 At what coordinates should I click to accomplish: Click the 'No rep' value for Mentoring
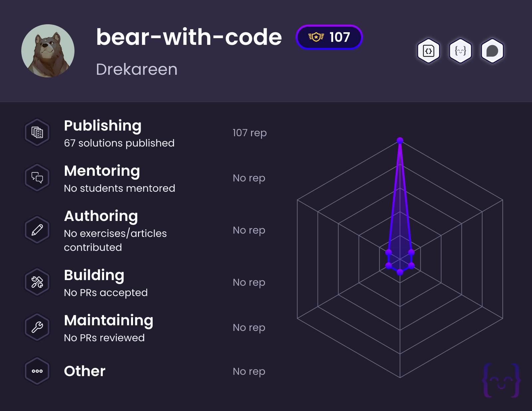pos(249,178)
